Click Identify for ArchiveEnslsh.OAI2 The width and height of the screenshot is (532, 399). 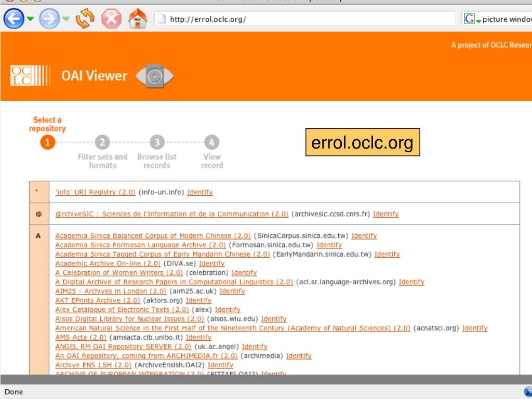pos(220,365)
